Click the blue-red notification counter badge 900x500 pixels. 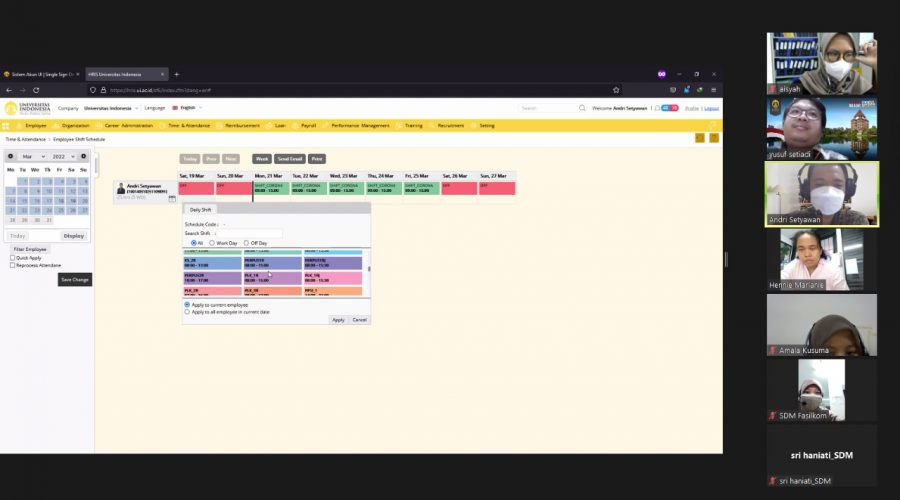coord(670,108)
